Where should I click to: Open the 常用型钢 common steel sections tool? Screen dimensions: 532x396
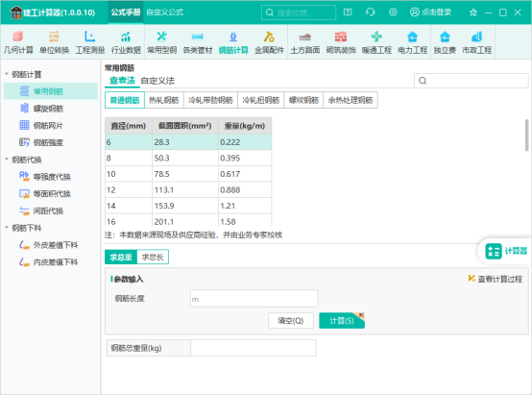(161, 42)
